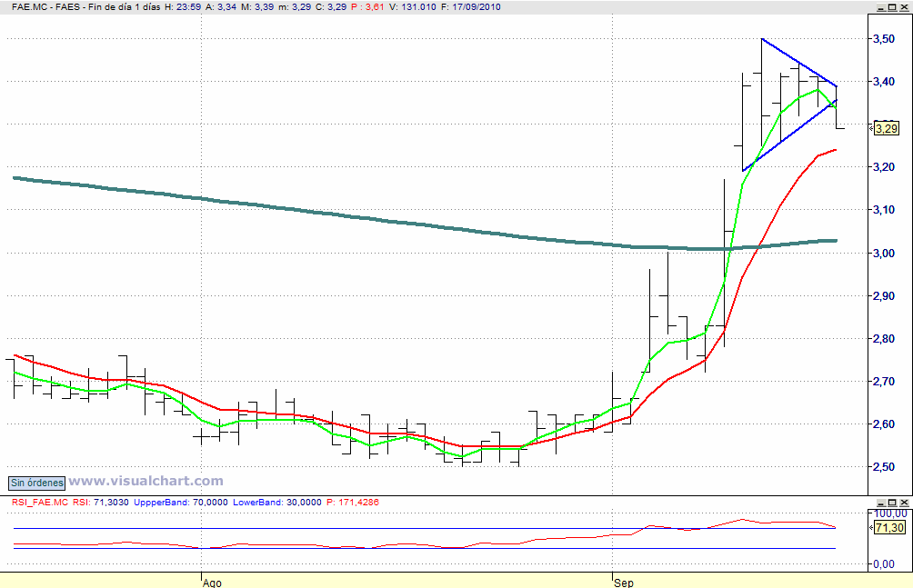
Task: Click the 2,80 price axis label
Action: click(x=883, y=339)
